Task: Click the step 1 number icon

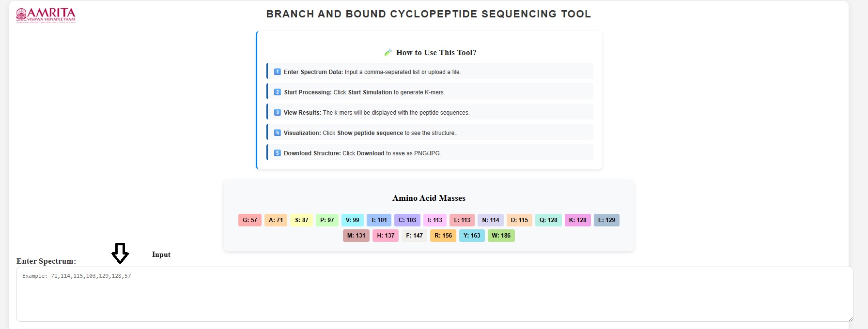Action: [x=278, y=72]
